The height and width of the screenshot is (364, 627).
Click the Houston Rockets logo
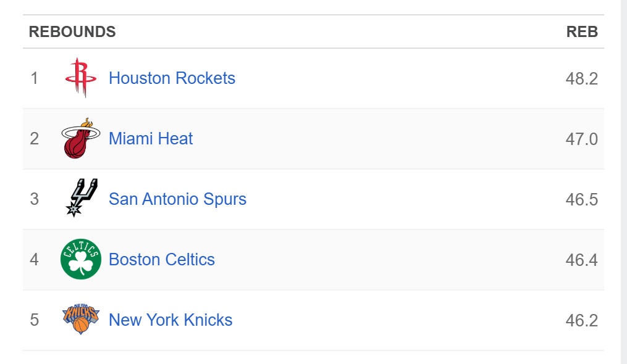pyautogui.click(x=80, y=78)
